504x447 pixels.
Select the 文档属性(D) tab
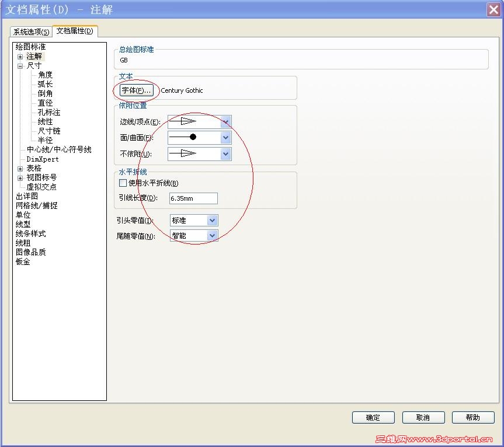[75, 31]
